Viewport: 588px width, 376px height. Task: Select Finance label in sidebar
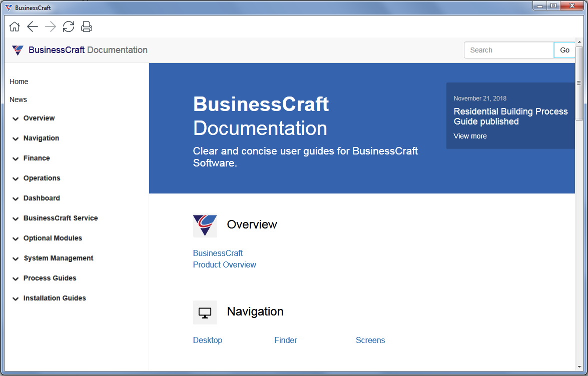(37, 158)
